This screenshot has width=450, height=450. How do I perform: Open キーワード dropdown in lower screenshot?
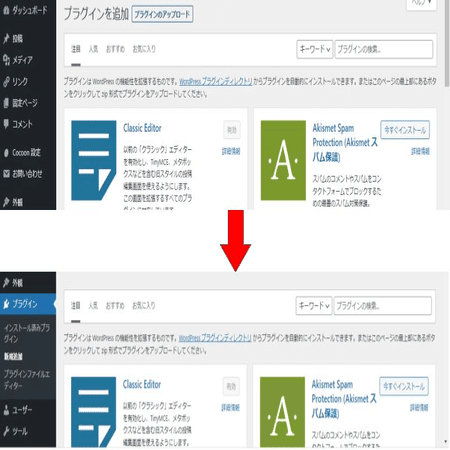point(314,306)
